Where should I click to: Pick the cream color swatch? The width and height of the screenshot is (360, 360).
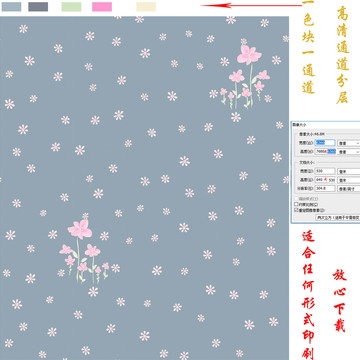tap(146, 7)
